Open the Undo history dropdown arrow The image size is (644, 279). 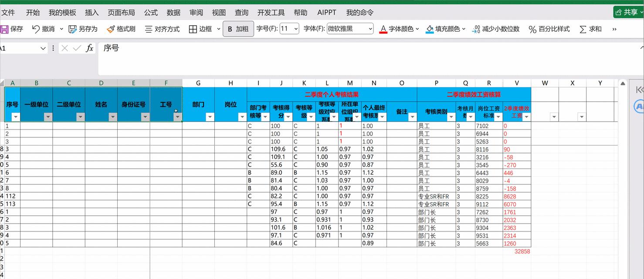(x=61, y=29)
